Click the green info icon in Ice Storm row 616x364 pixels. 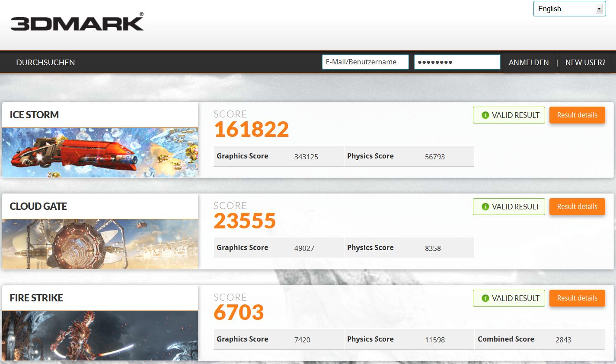tap(485, 115)
